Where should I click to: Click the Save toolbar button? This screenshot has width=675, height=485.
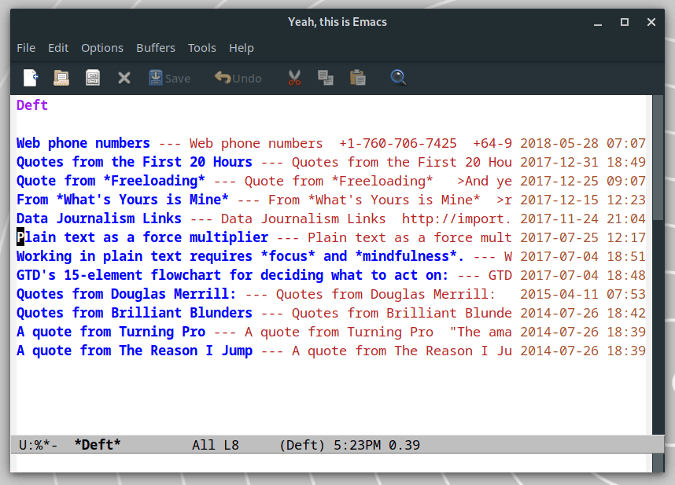(x=170, y=78)
